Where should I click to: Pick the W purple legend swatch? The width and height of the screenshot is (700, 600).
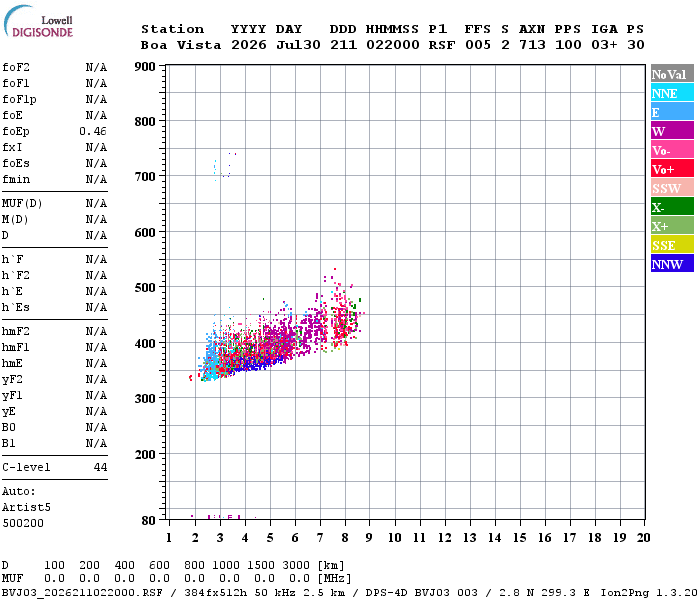(x=672, y=131)
